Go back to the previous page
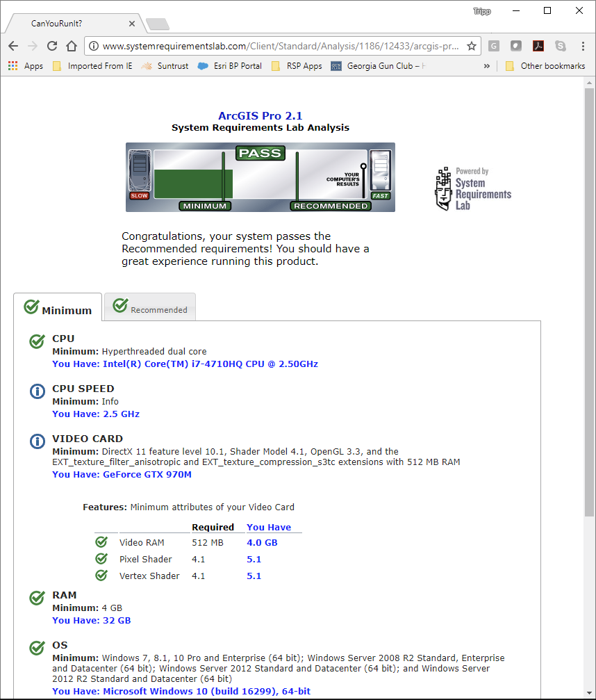This screenshot has height=700, width=596. point(13,46)
